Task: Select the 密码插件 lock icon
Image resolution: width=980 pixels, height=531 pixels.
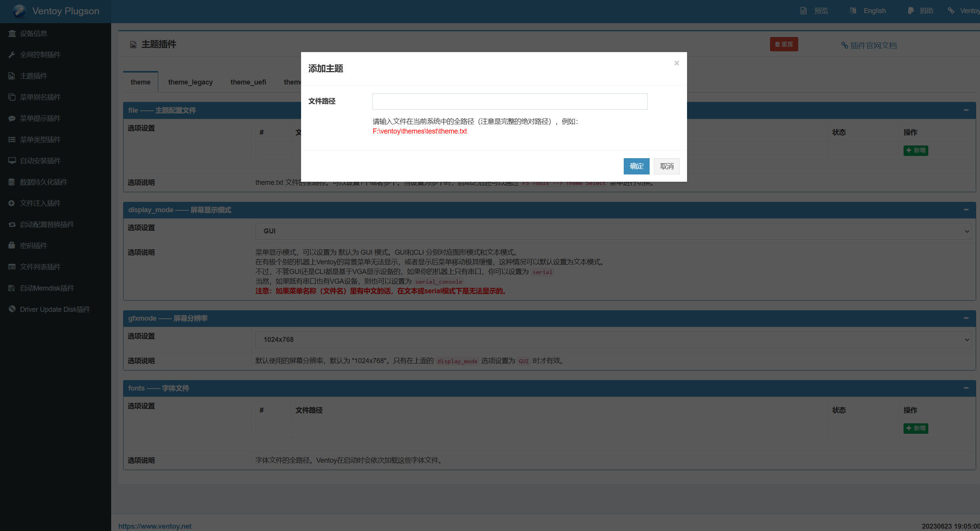Action: click(12, 245)
